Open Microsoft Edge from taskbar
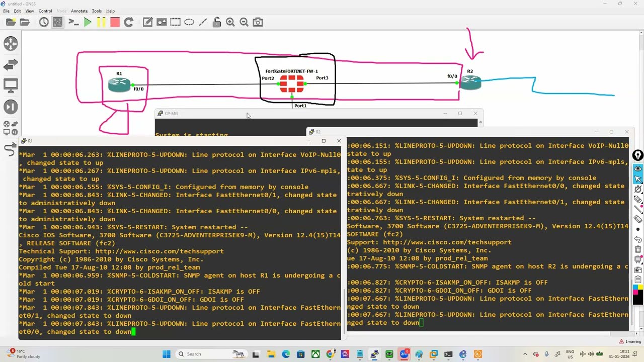The width and height of the screenshot is (644, 362). pyautogui.click(x=286, y=354)
